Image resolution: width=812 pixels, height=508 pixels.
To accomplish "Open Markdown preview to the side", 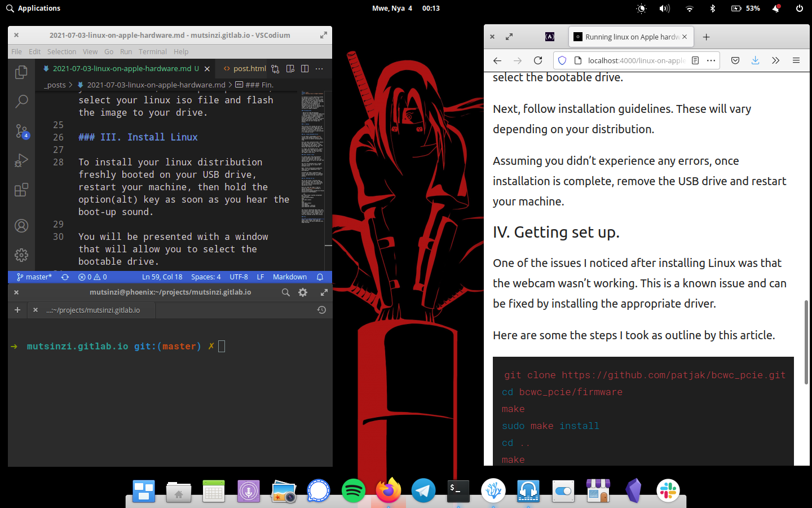I will click(x=290, y=69).
